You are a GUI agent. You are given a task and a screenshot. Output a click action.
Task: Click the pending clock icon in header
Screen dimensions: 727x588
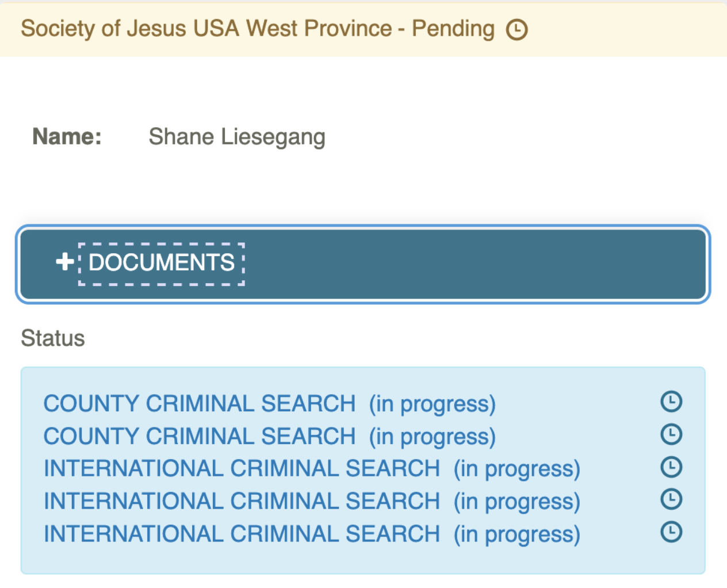tap(516, 29)
